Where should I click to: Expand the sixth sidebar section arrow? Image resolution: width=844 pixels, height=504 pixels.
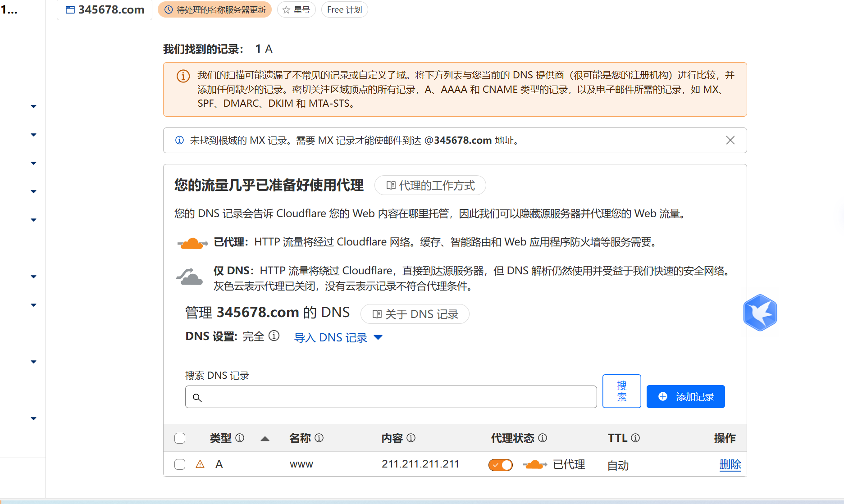33,277
